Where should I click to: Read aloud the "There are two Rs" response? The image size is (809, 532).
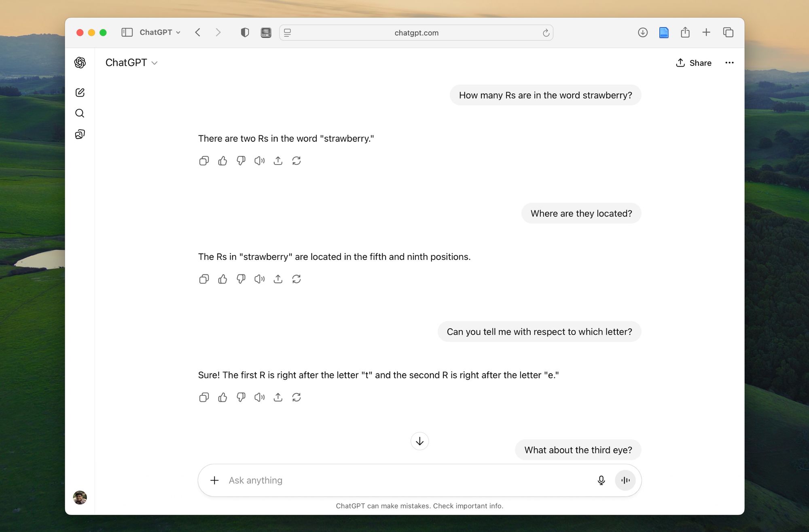[259, 161]
